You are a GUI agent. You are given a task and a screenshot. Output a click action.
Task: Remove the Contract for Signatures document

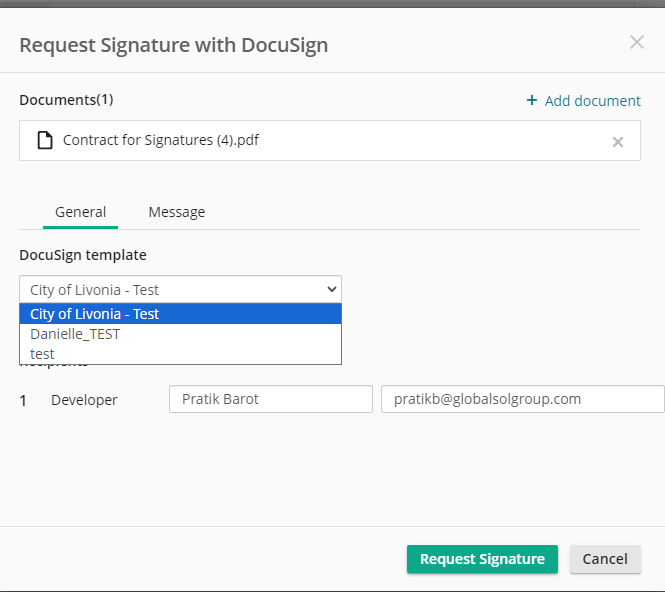[x=618, y=142]
